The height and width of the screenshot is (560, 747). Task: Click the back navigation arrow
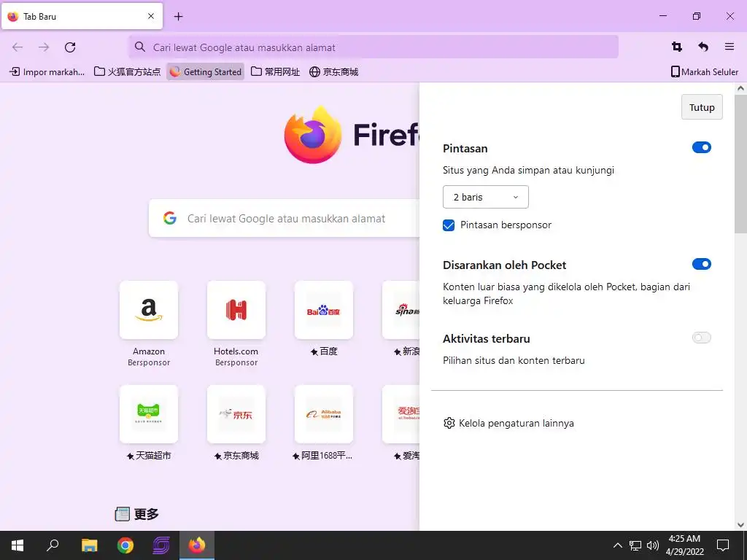tap(18, 47)
